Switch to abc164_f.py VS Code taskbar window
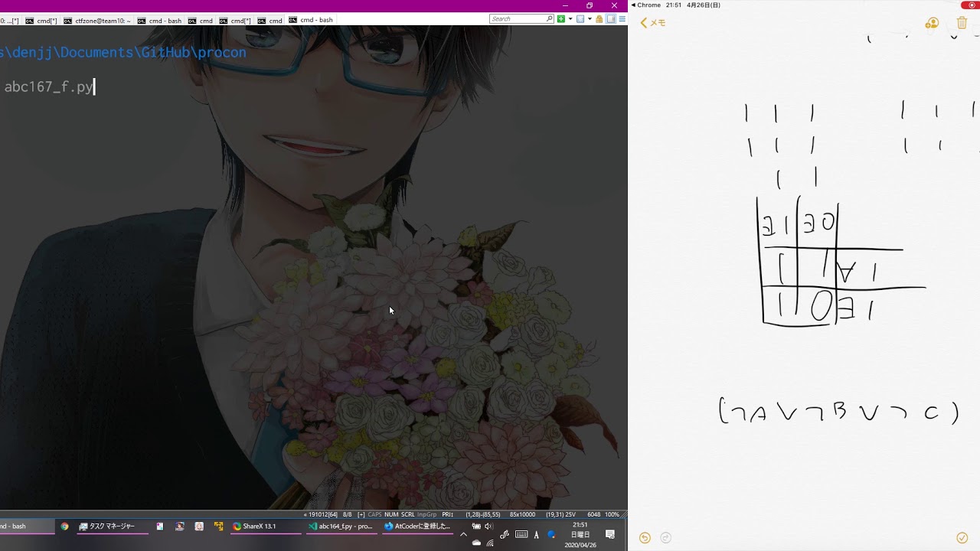This screenshot has width=980, height=551. point(340,527)
